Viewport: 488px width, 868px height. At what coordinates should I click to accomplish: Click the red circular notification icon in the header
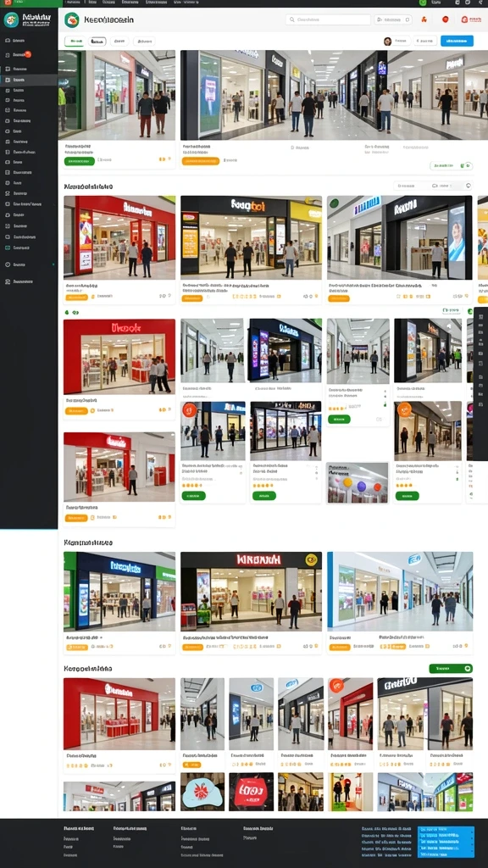click(445, 19)
